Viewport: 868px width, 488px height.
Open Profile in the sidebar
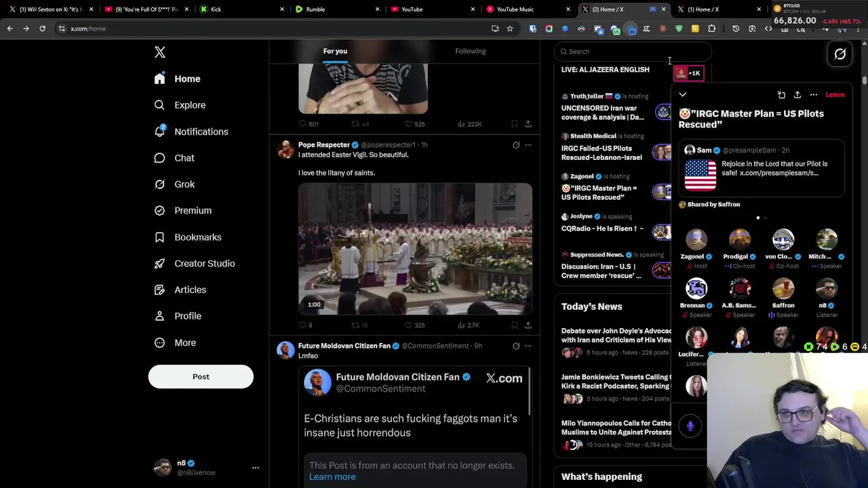click(178, 316)
